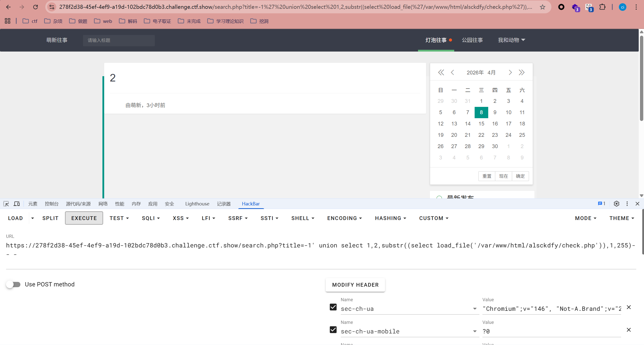Switch to the 网络 DevTools tab
The image size is (644, 345).
coord(103,204)
